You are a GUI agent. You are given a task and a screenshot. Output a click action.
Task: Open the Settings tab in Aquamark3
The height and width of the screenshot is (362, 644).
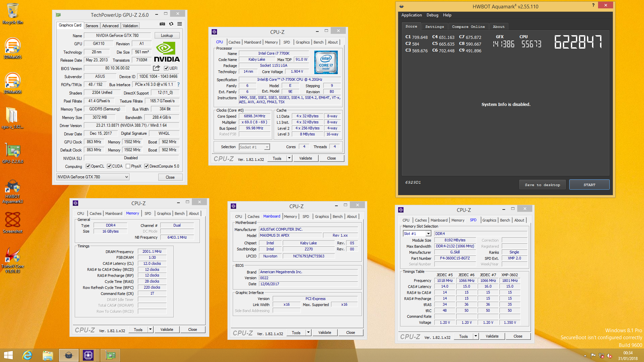(434, 26)
